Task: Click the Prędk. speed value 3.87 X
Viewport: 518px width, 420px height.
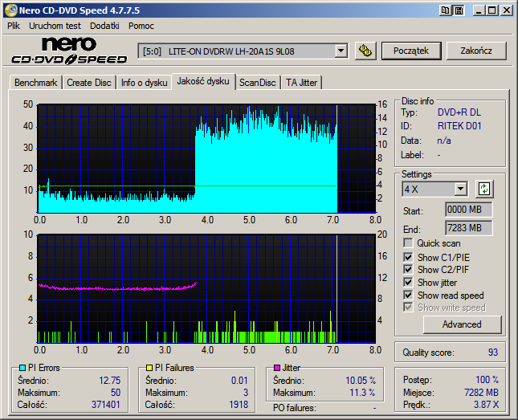Action: 487,405
